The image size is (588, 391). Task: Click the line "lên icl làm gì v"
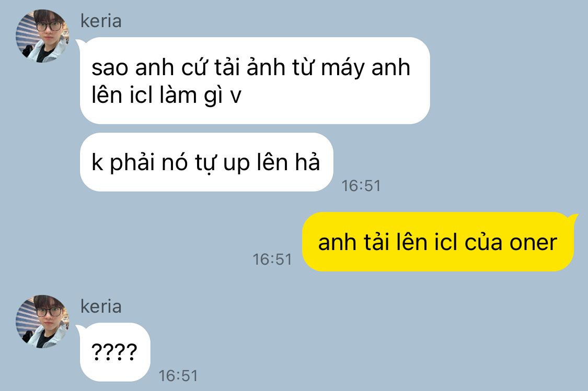point(167,95)
